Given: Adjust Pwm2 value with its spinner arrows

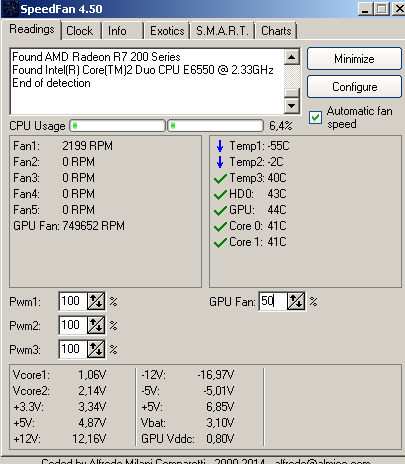Looking at the screenshot, I should coord(96,325).
